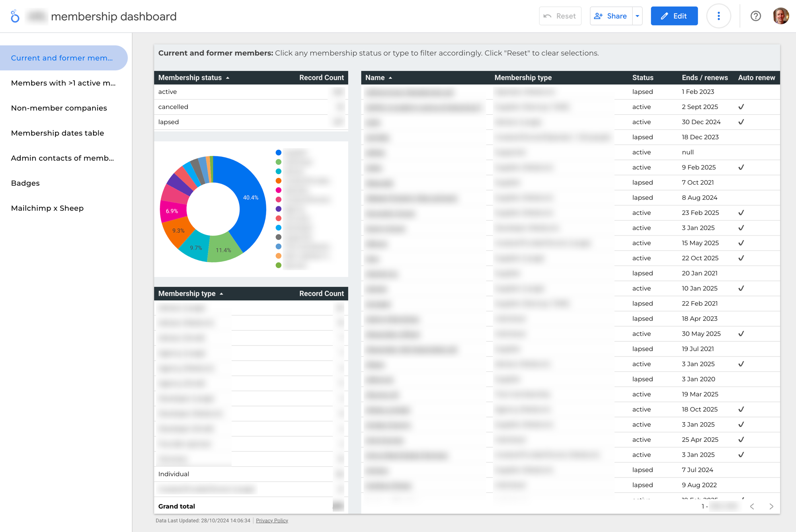Open the help menu via question mark icon
Screen dimensions: 796x532
point(755,16)
